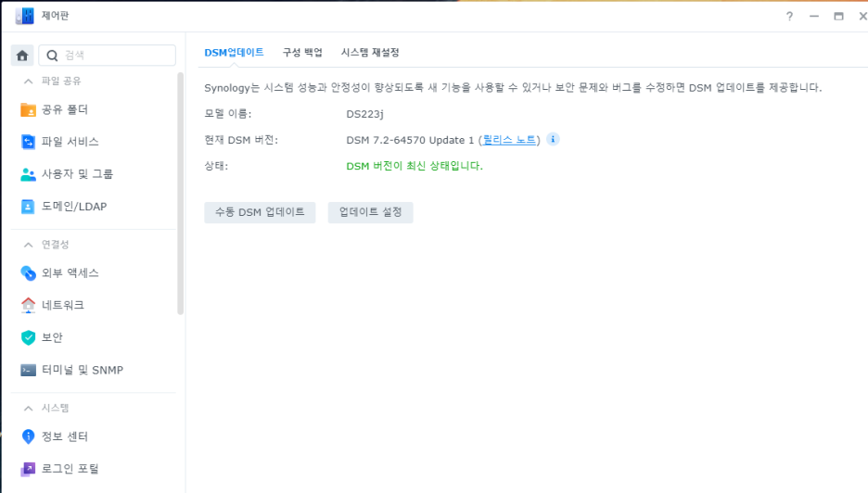Click the DSM 7.2-64570 Update 1 text
Image resolution: width=868 pixels, height=493 pixels.
410,140
